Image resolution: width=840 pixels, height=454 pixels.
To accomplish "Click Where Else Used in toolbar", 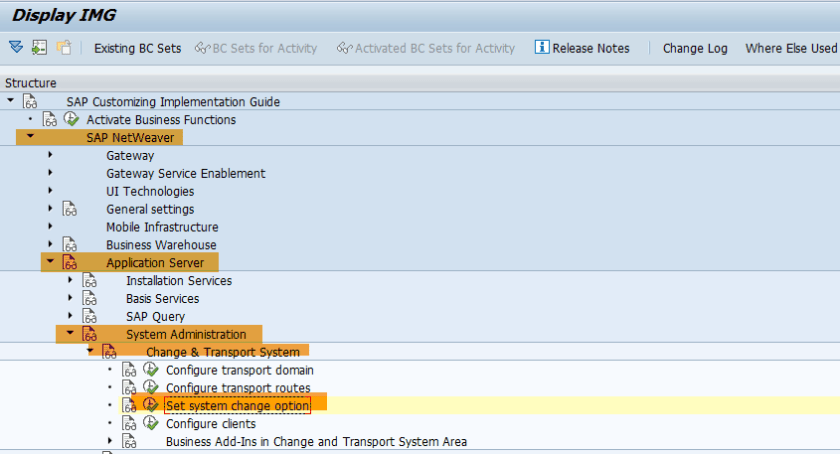I will [x=790, y=48].
